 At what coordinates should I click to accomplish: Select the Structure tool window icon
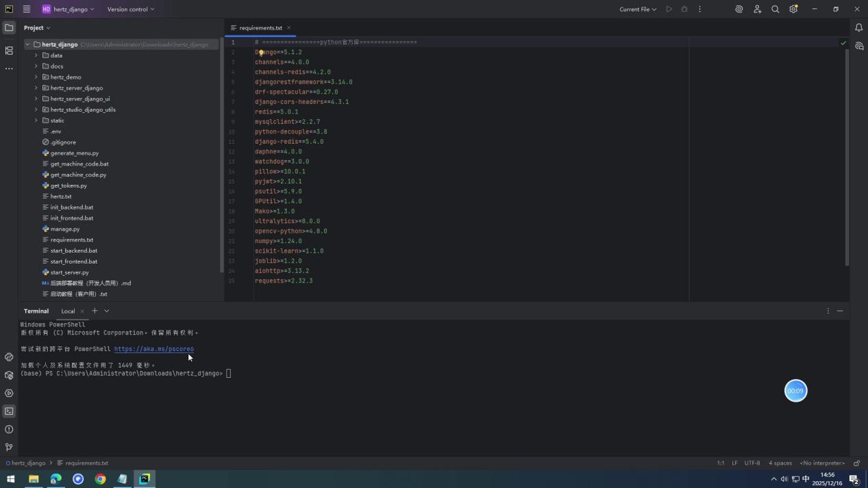9,51
